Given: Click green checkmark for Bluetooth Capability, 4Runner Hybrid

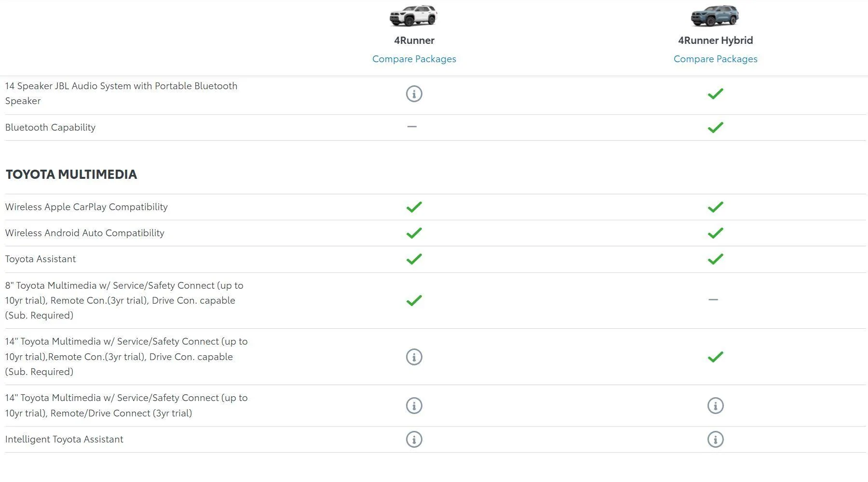Looking at the screenshot, I should coord(715,128).
